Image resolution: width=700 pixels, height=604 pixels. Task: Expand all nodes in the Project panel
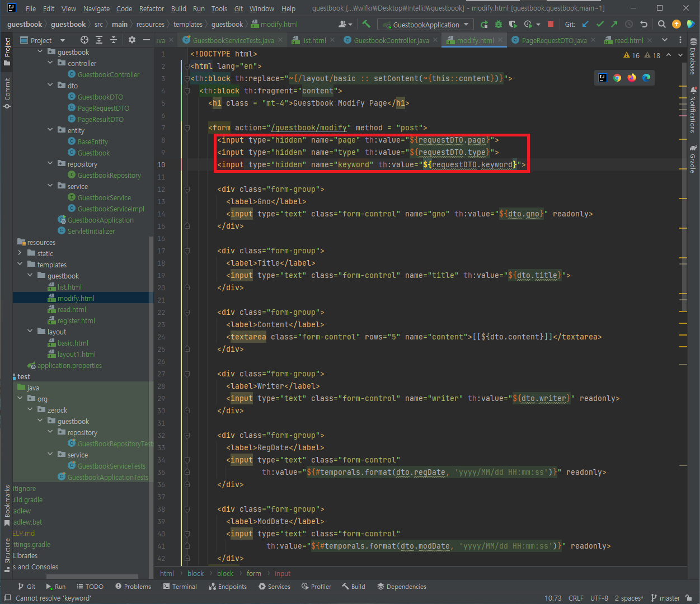[99, 40]
